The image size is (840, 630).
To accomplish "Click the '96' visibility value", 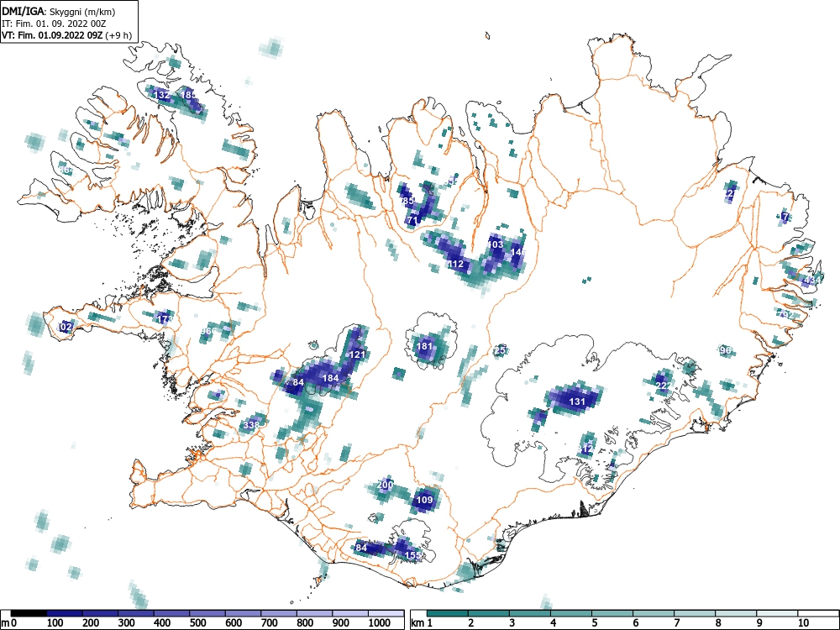I will click(726, 350).
